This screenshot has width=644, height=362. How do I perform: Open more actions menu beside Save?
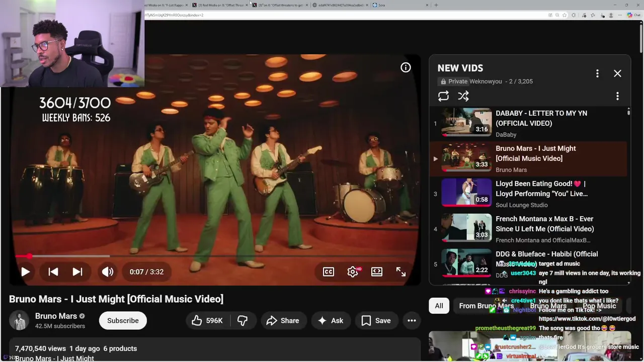click(x=412, y=320)
